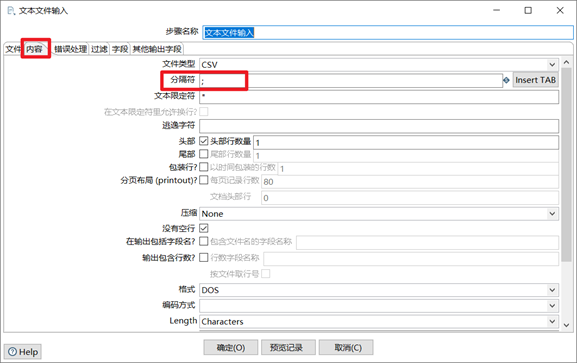Screen dimensions: 577x363
Task: Expand the 编码方式 dropdown
Action: [x=379, y=306]
